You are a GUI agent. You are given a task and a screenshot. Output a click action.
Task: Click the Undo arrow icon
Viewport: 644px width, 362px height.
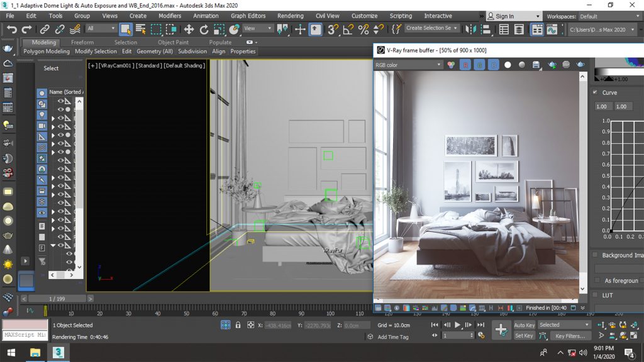click(11, 29)
